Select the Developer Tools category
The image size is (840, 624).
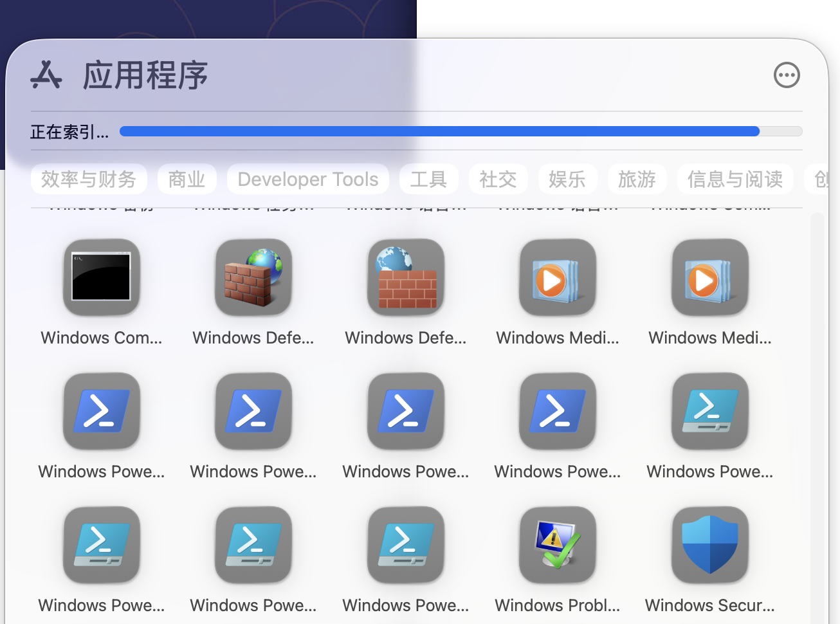coord(308,179)
